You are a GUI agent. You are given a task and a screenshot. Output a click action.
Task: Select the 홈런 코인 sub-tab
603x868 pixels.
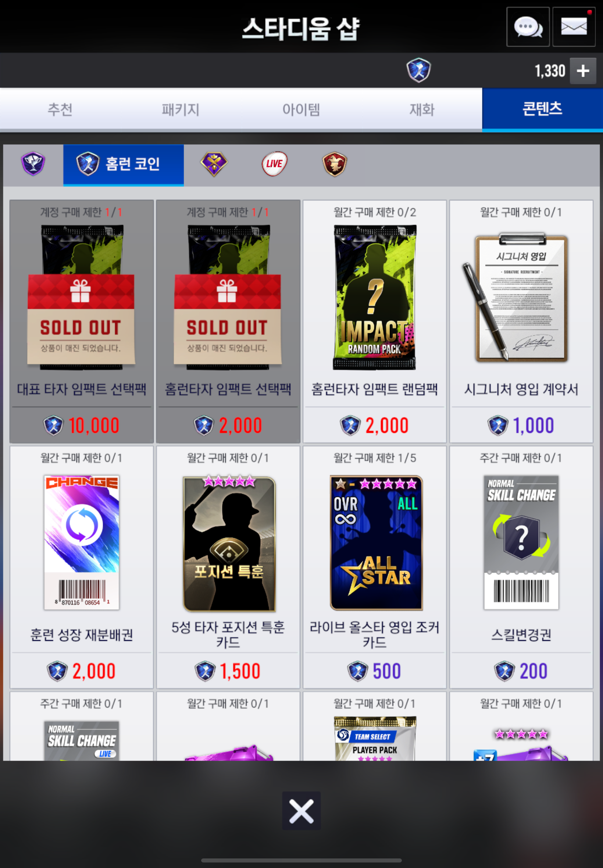coord(124,164)
